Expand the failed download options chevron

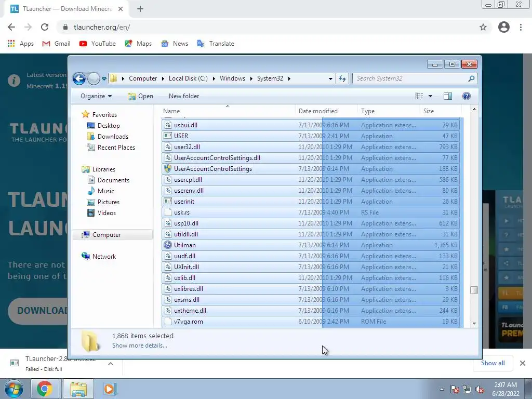tap(111, 364)
